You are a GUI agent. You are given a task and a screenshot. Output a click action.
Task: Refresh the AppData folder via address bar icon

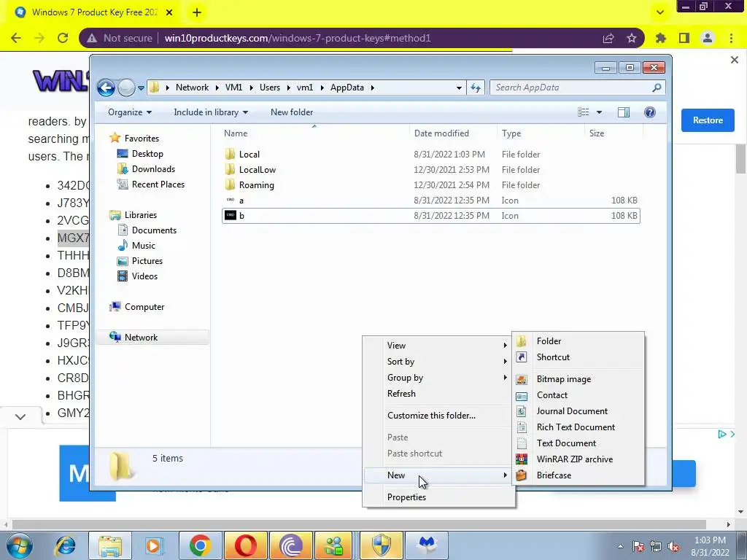(x=476, y=87)
